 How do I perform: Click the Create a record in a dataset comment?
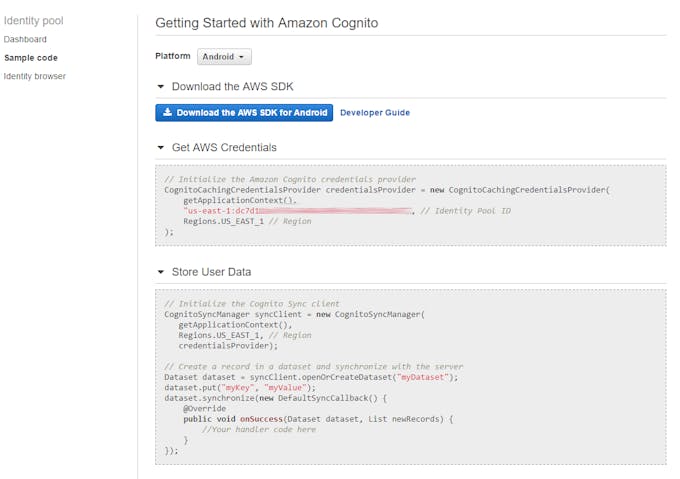pos(314,367)
